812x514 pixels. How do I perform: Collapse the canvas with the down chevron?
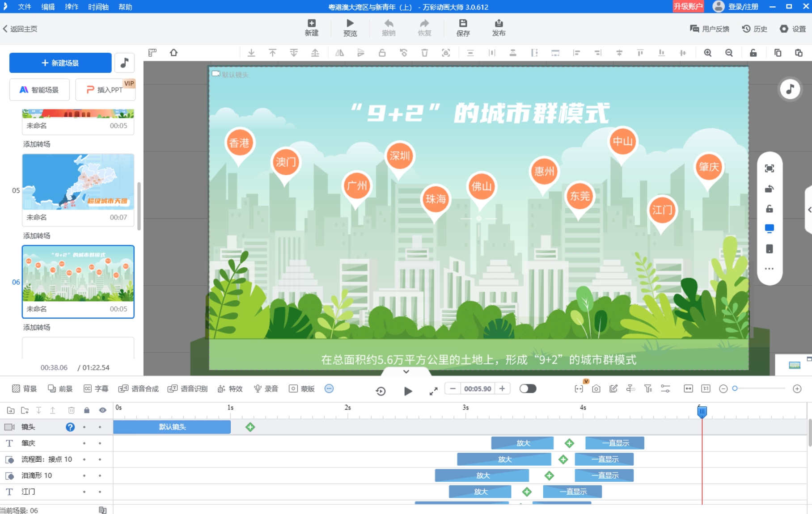click(406, 371)
